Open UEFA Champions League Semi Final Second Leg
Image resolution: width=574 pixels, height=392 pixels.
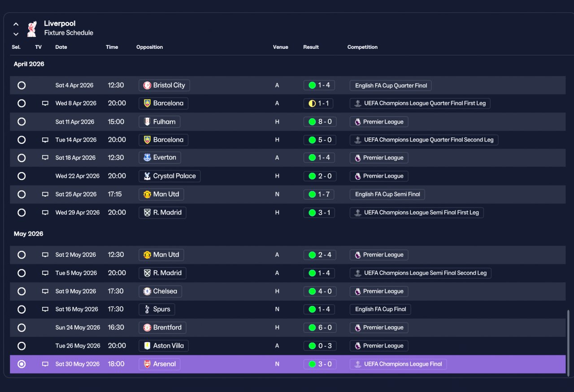(x=421, y=273)
